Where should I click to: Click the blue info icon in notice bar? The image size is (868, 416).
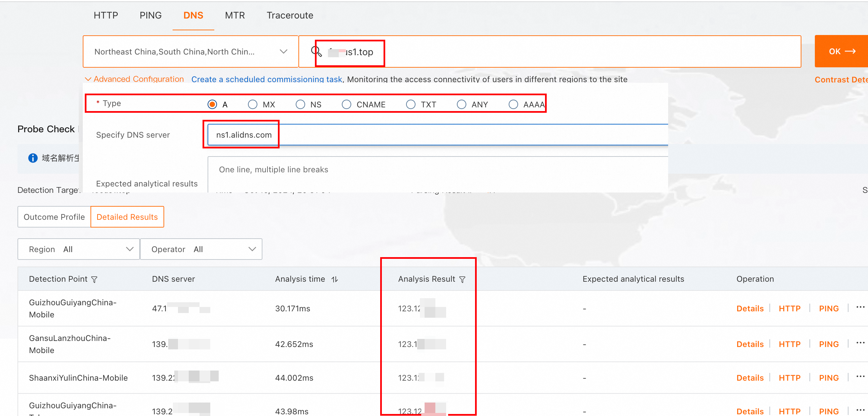(33, 158)
